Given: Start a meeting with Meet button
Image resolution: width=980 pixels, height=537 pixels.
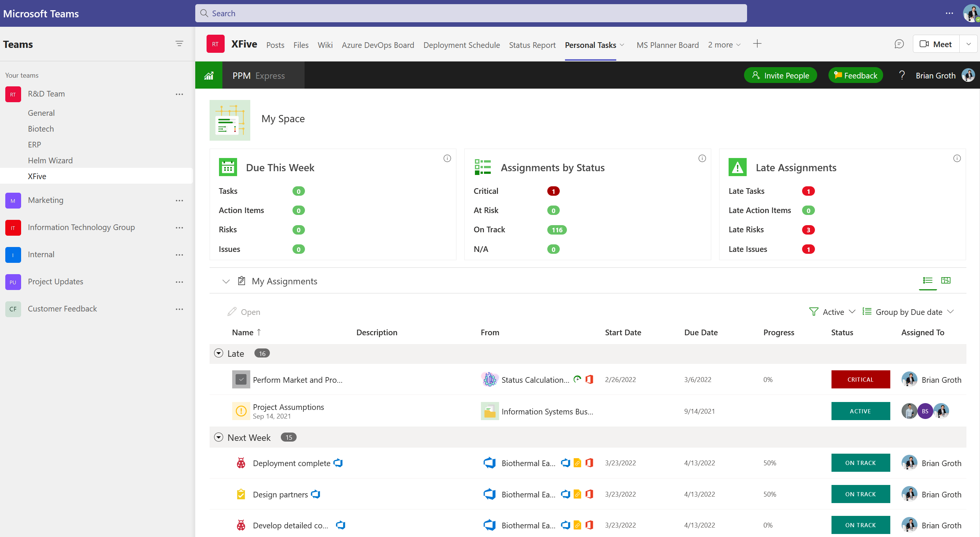Looking at the screenshot, I should tap(936, 44).
